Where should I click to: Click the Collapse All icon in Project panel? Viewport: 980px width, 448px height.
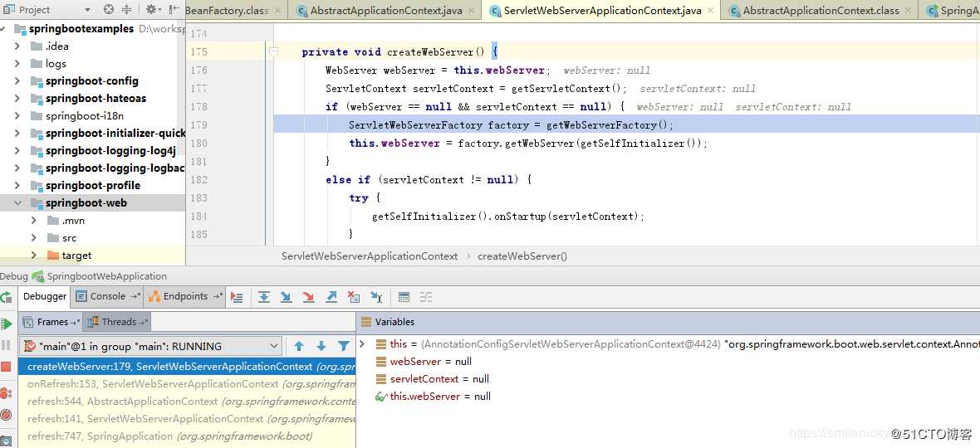point(126,9)
